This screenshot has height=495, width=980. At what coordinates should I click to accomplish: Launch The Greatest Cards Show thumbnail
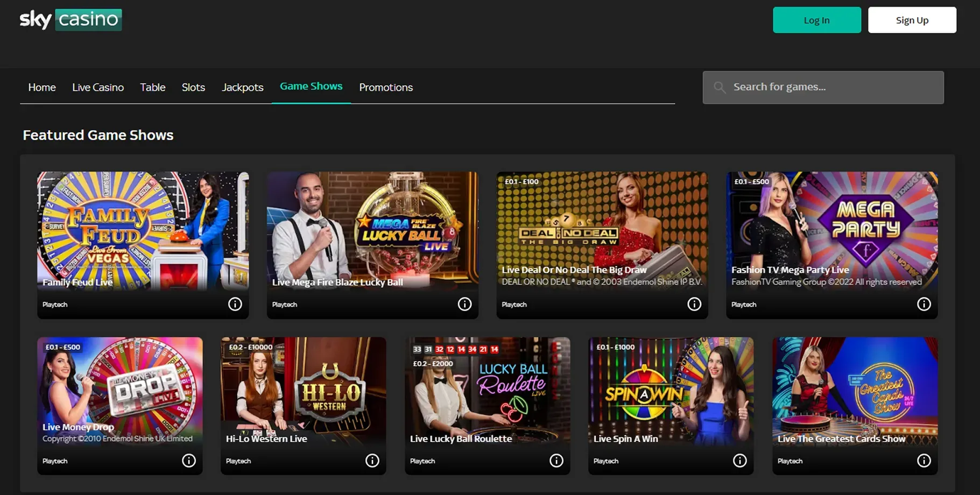855,392
